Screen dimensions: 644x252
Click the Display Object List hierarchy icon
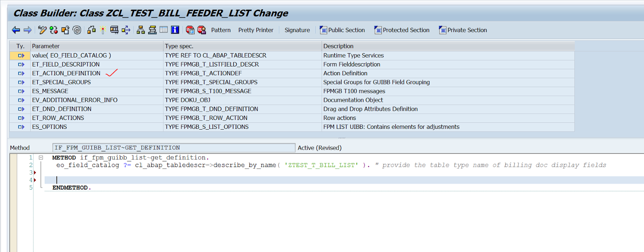point(140,30)
